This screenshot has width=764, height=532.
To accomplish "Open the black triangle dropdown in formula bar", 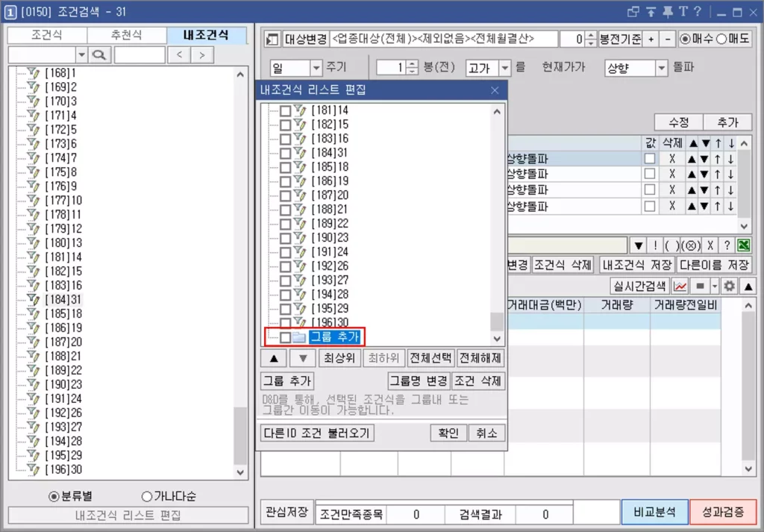I will 639,245.
